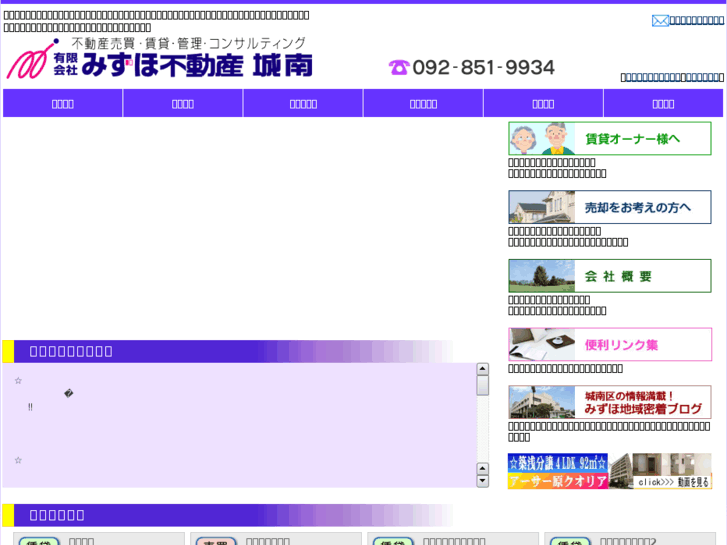Image resolution: width=727 pixels, height=545 pixels.
Task: Open the 賃貸オーナー様へ banner
Action: 610,139
